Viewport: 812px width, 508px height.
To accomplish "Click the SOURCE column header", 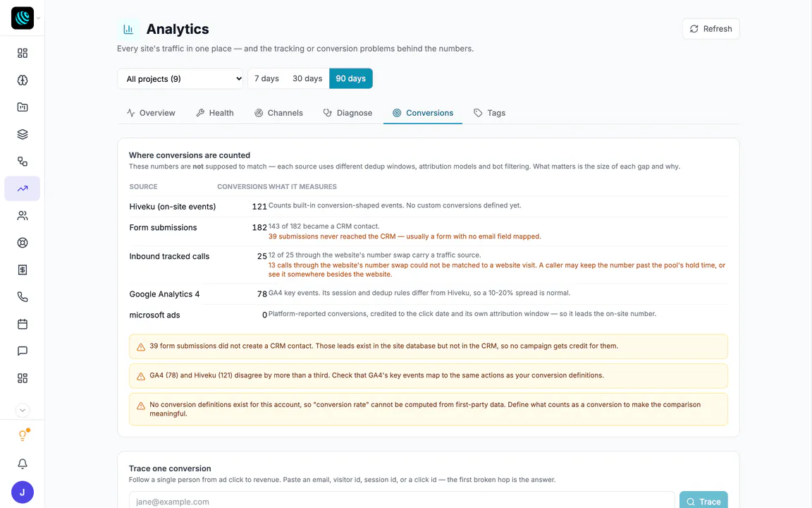I will [144, 186].
